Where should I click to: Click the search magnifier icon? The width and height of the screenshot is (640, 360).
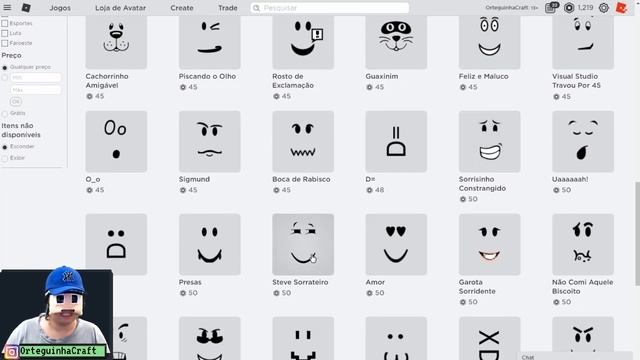click(x=256, y=8)
